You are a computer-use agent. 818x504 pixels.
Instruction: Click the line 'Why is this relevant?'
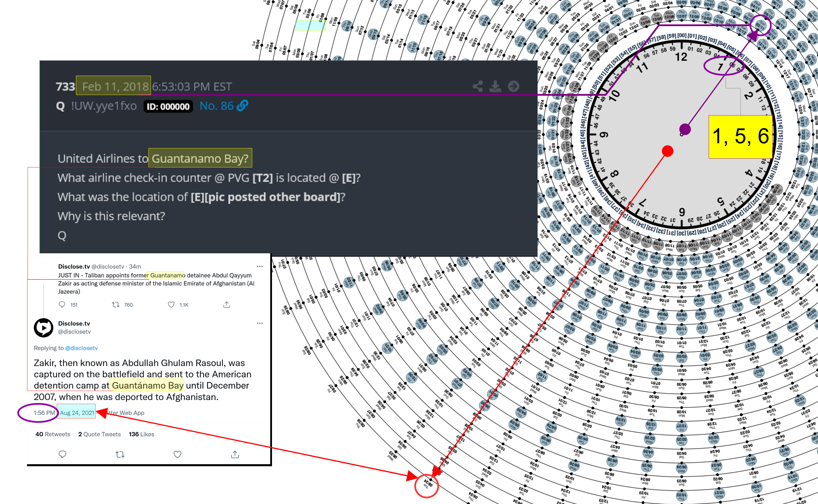tap(111, 216)
